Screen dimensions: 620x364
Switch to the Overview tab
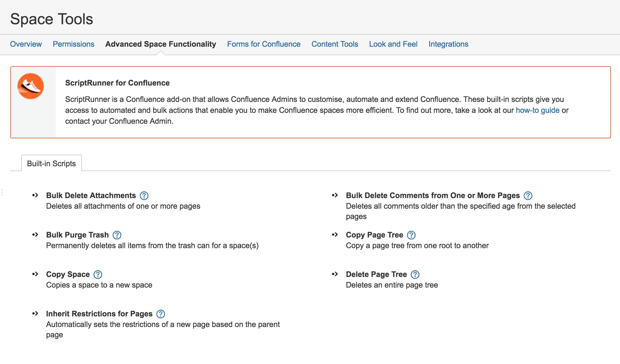(26, 44)
